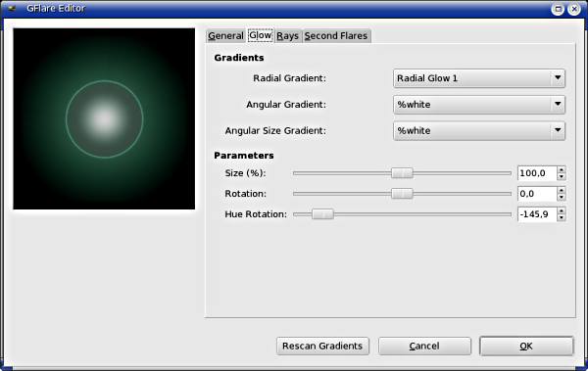Switch to the General tab
Screen dimensions: 588x371
(225, 36)
